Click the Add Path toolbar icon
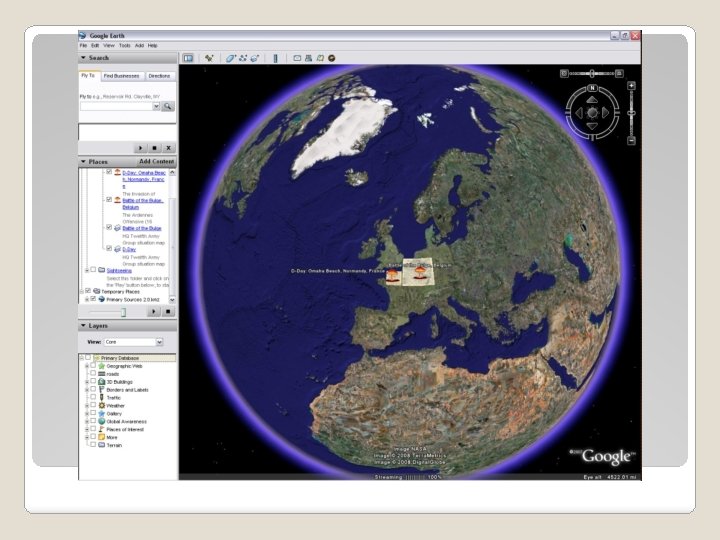The height and width of the screenshot is (540, 720). pyautogui.click(x=243, y=58)
